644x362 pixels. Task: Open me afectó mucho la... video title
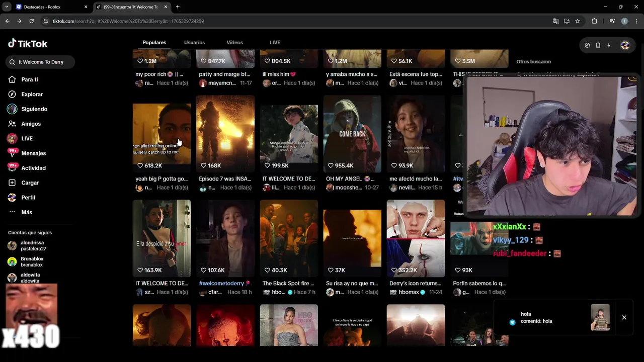click(416, 179)
